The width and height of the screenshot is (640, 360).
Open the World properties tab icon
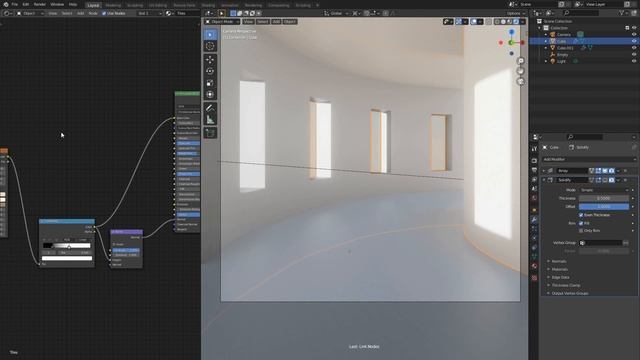click(534, 198)
